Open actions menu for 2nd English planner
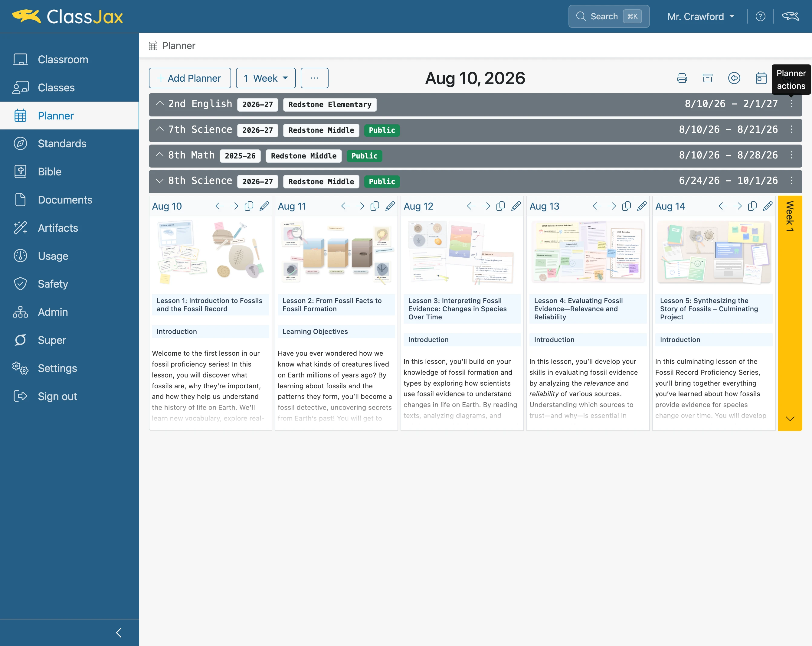This screenshot has width=812, height=646. [791, 104]
